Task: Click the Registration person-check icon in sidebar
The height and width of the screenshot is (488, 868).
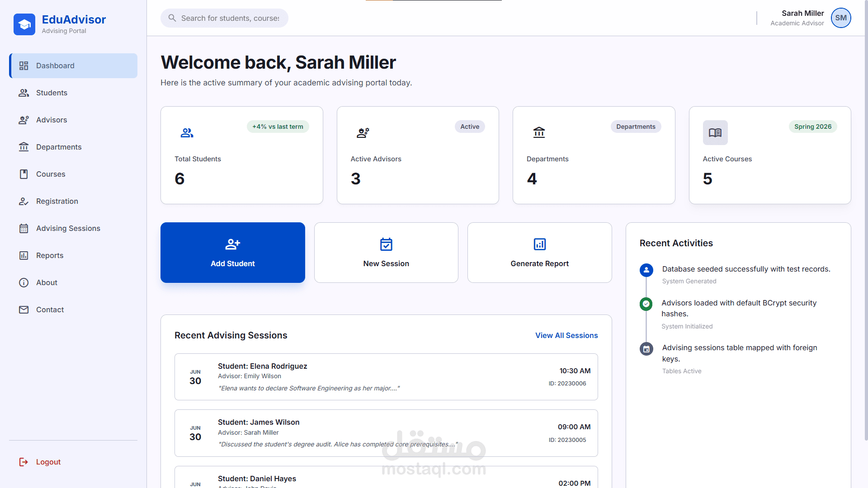Action: (x=24, y=202)
